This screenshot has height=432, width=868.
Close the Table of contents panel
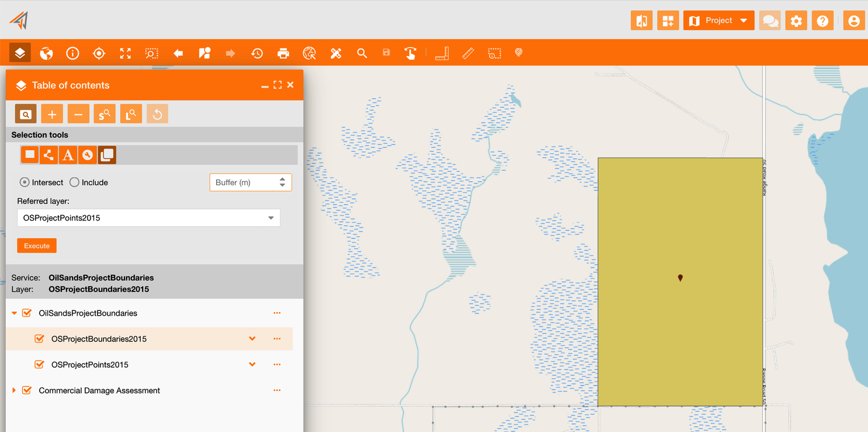coord(290,85)
